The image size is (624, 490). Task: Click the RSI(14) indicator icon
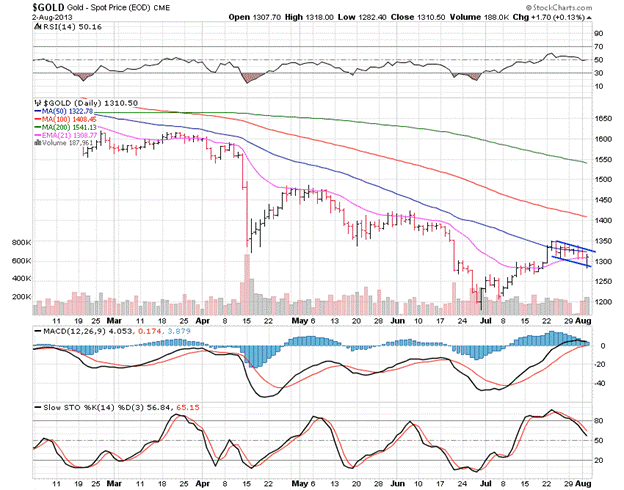pyautogui.click(x=38, y=27)
